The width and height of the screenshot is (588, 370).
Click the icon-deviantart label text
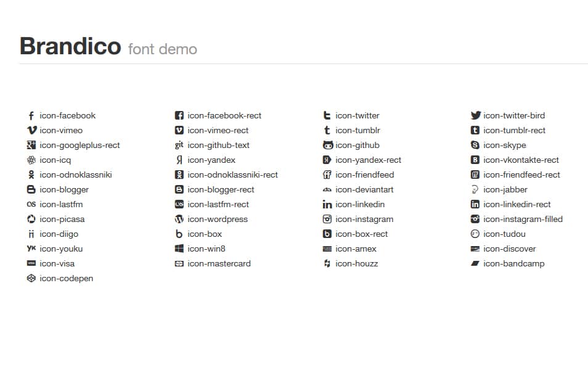click(x=364, y=189)
